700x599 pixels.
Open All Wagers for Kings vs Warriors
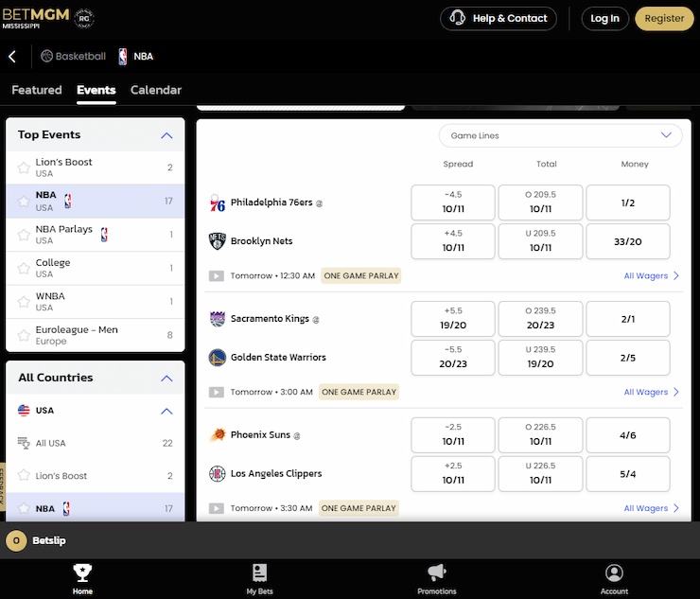(x=652, y=392)
